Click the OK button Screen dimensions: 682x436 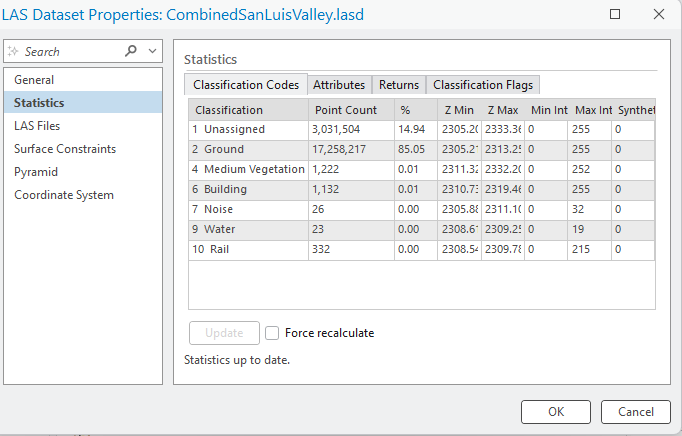coord(556,411)
